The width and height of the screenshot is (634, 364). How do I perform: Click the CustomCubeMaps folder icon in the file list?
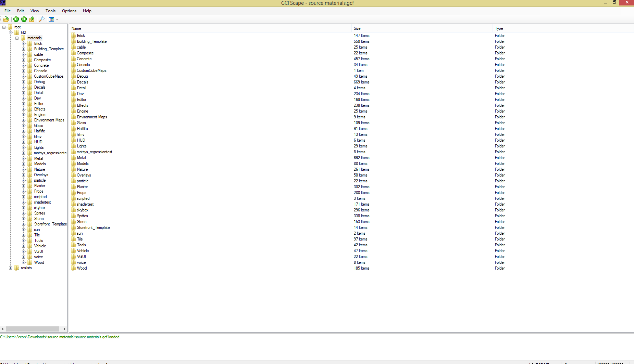point(74,70)
